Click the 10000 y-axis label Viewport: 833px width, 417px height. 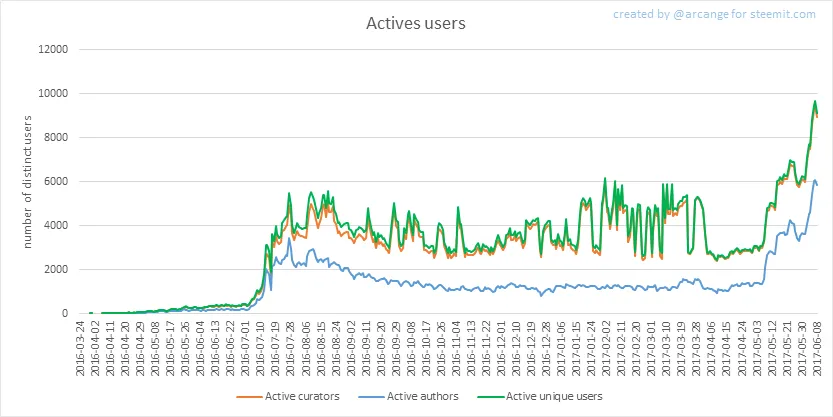(55, 93)
